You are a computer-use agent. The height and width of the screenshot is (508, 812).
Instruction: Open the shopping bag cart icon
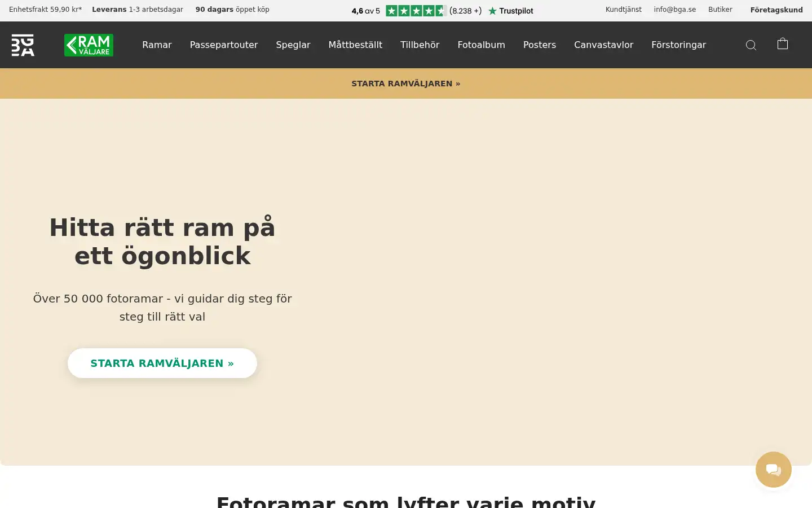tap(783, 43)
